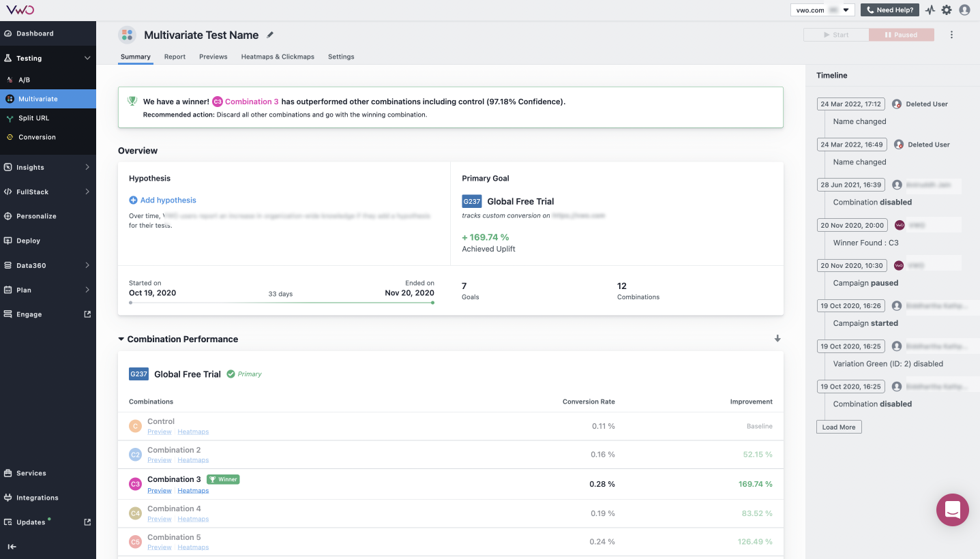980x559 pixels.
Task: Open Heatmaps link for Control
Action: [193, 432]
